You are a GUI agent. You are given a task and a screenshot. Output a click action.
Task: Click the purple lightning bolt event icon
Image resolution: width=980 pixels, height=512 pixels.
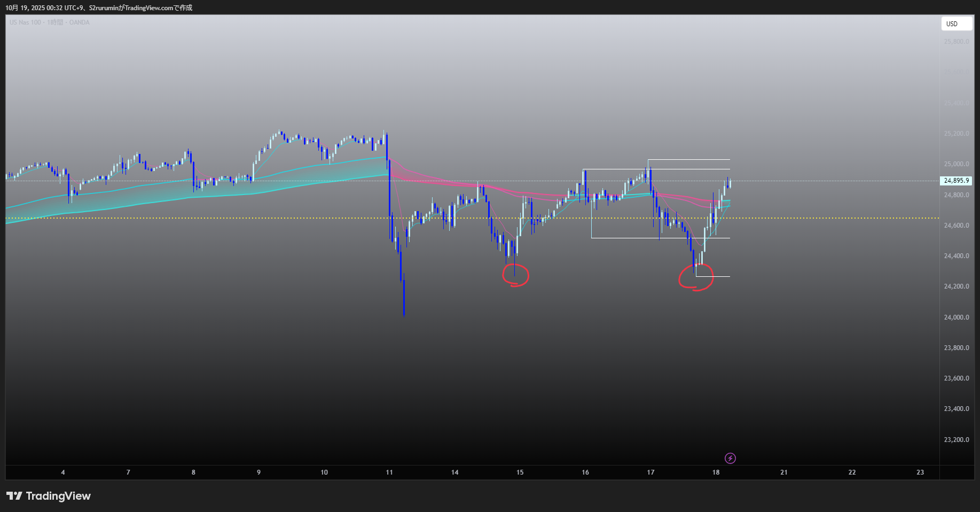tap(730, 458)
